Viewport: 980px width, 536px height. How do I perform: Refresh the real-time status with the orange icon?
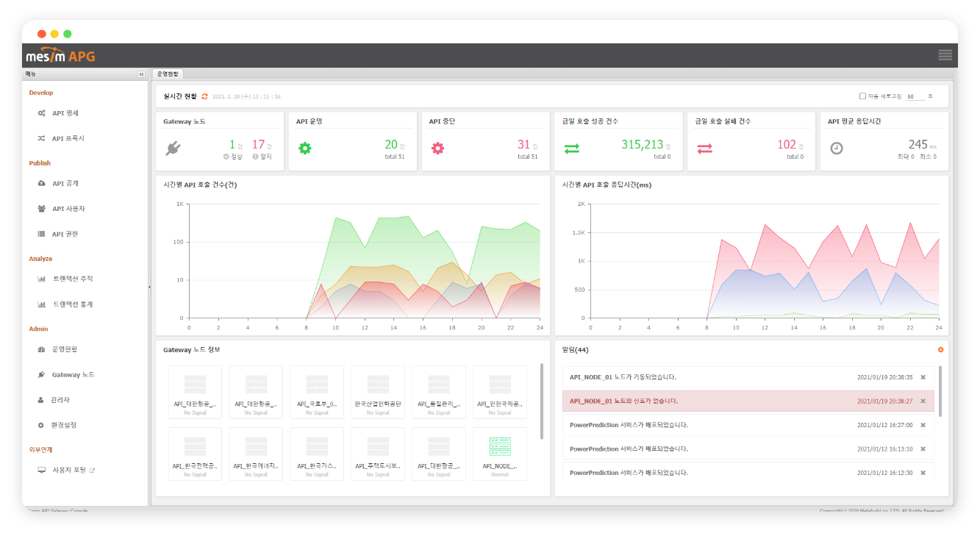click(205, 96)
